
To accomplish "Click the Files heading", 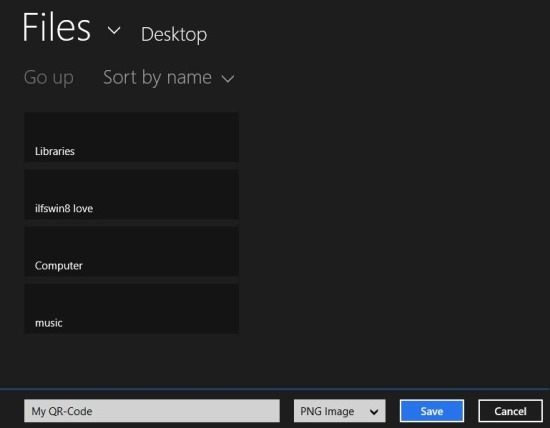I will point(56,27).
